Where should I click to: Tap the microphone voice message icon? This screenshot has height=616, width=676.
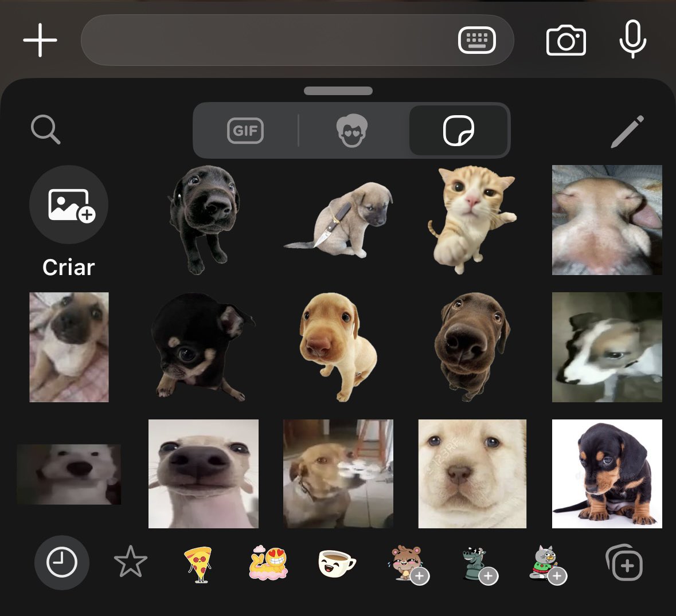[632, 39]
